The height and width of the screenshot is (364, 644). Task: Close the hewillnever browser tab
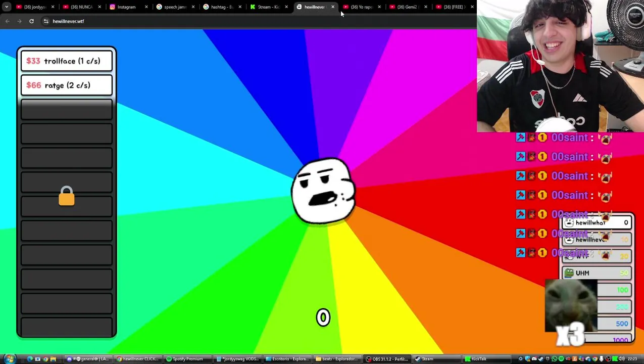pyautogui.click(x=333, y=7)
